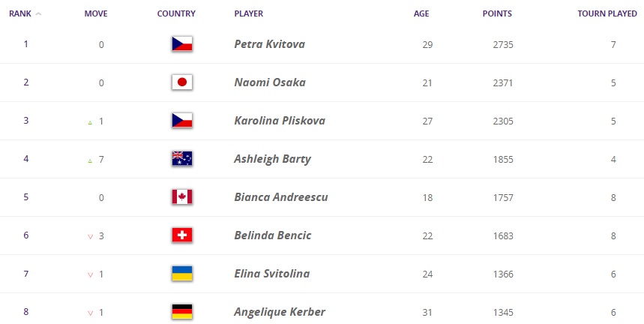Open Ashleigh Barty's player profile
The image size is (644, 324).
point(272,159)
